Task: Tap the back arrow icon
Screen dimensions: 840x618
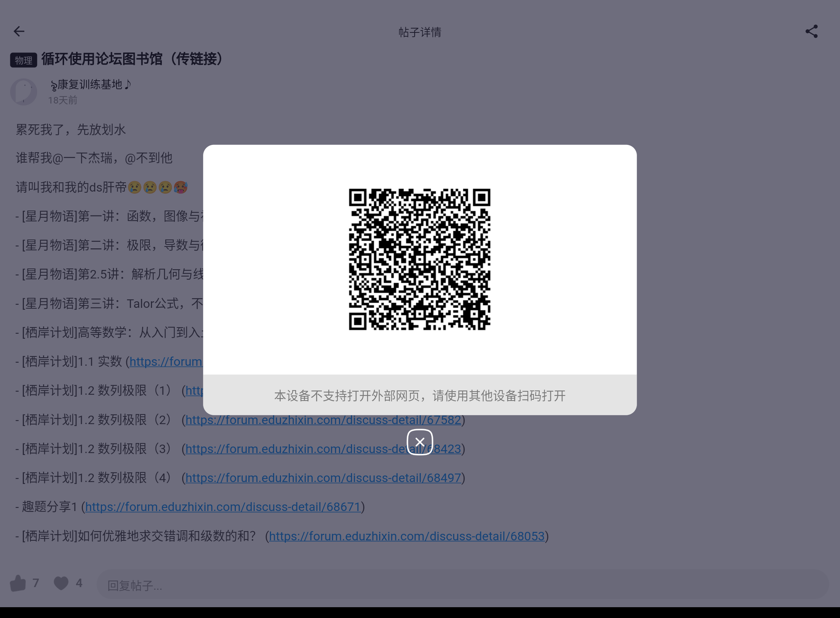Action: [19, 31]
